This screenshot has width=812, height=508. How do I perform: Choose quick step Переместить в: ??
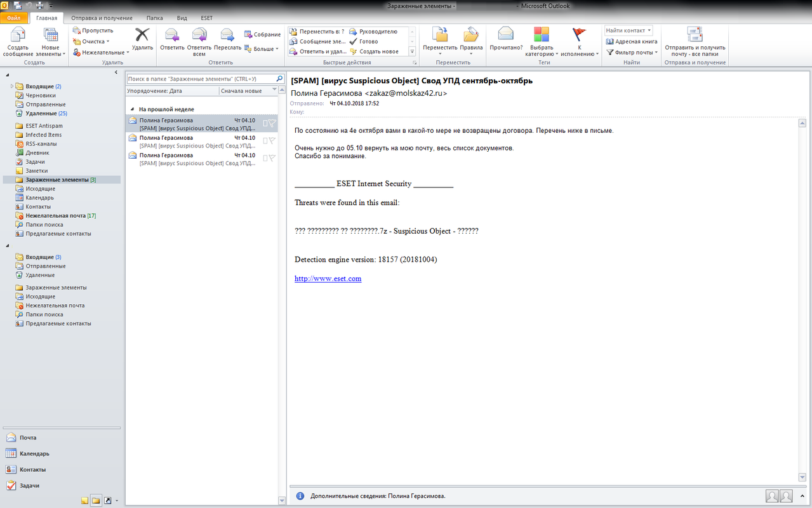[x=317, y=31]
